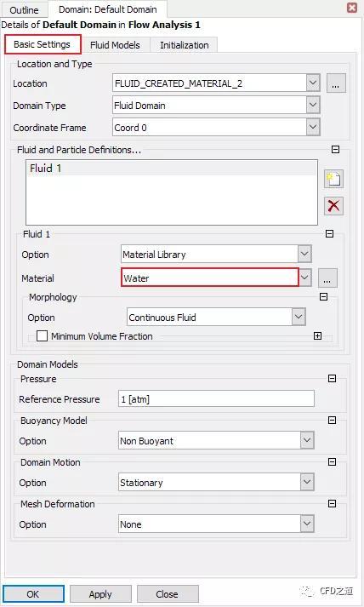Viewport: 364px width, 607px height.
Task: Collapse the Morphology section
Action: click(x=323, y=297)
